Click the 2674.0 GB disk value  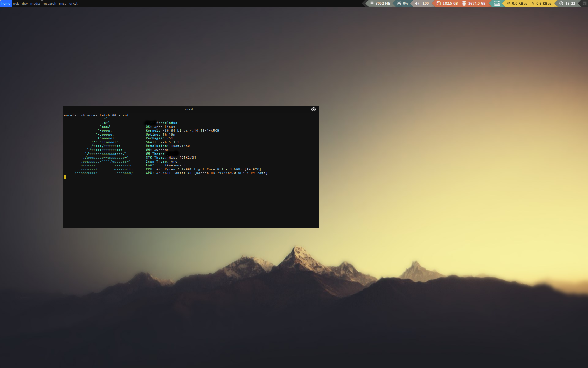tap(477, 3)
